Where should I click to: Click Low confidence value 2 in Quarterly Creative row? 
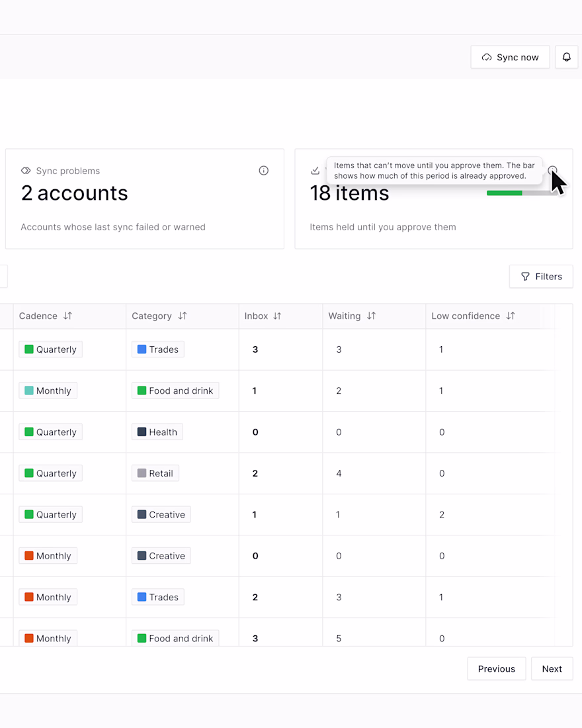point(442,514)
